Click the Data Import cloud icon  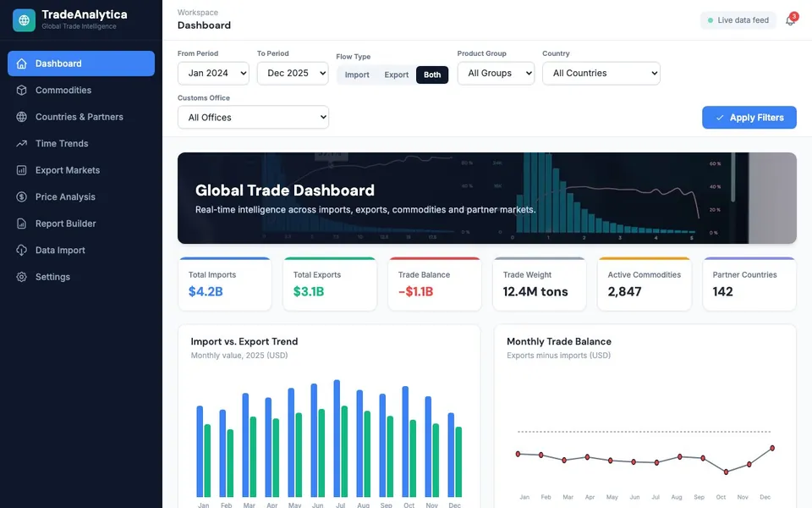point(21,251)
